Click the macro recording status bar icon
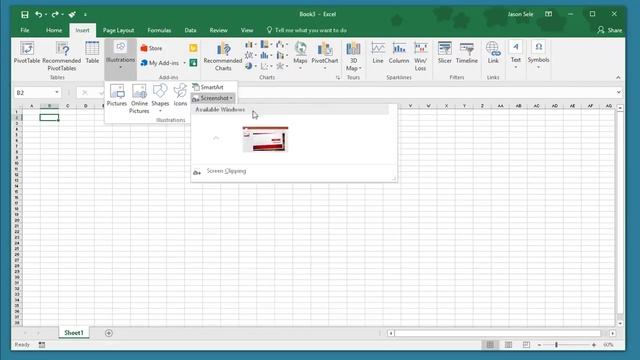Viewport: 640px width, 360px height. (42, 345)
